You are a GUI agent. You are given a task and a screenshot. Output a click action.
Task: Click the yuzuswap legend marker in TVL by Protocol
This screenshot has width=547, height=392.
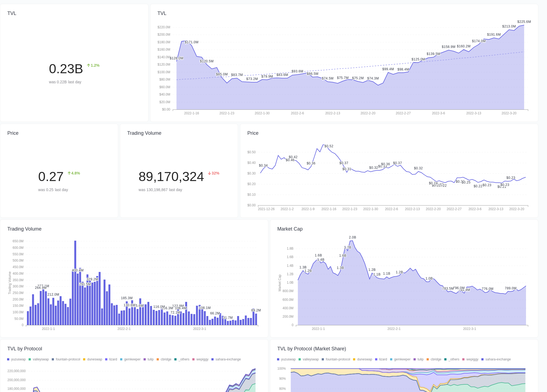pos(9,359)
